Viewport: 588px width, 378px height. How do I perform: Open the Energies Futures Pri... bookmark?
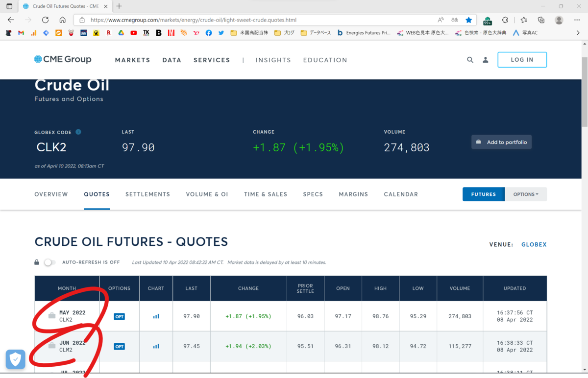click(x=364, y=33)
